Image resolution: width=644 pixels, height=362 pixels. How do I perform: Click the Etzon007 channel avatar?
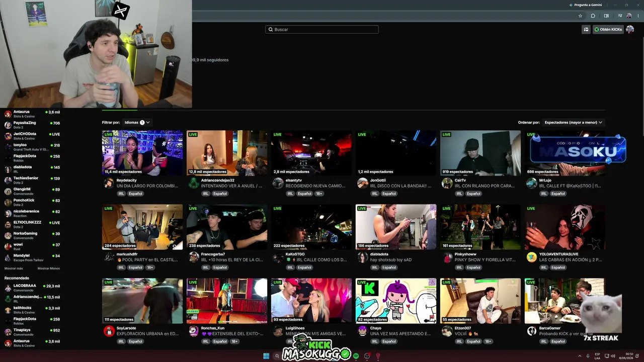pyautogui.click(x=447, y=331)
